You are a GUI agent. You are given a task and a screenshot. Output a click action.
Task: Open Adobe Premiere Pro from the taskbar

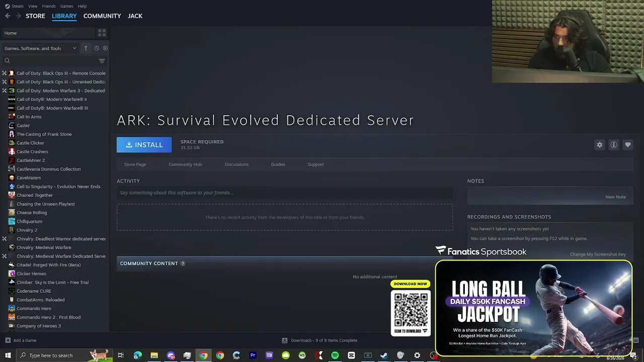[253, 355]
